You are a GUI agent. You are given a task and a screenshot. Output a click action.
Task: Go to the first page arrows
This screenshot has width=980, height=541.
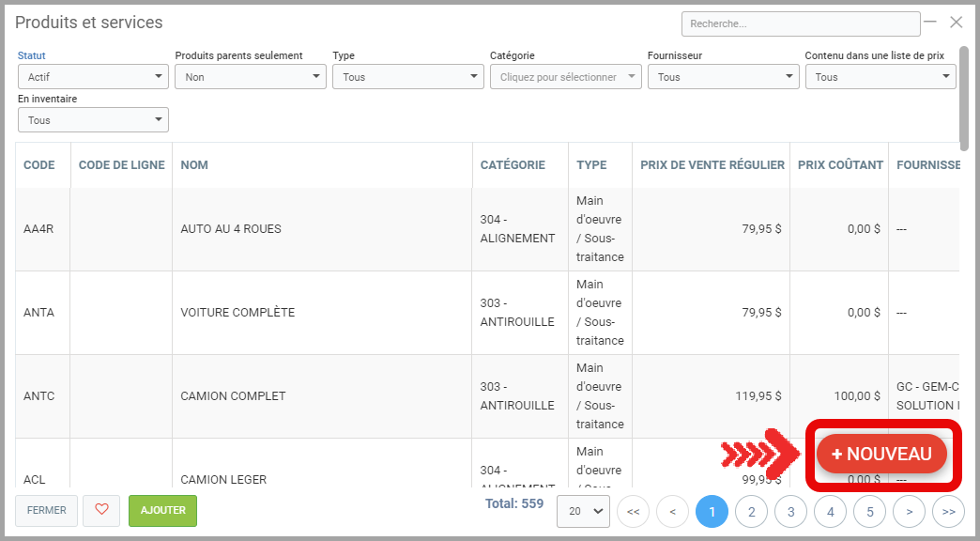633,512
